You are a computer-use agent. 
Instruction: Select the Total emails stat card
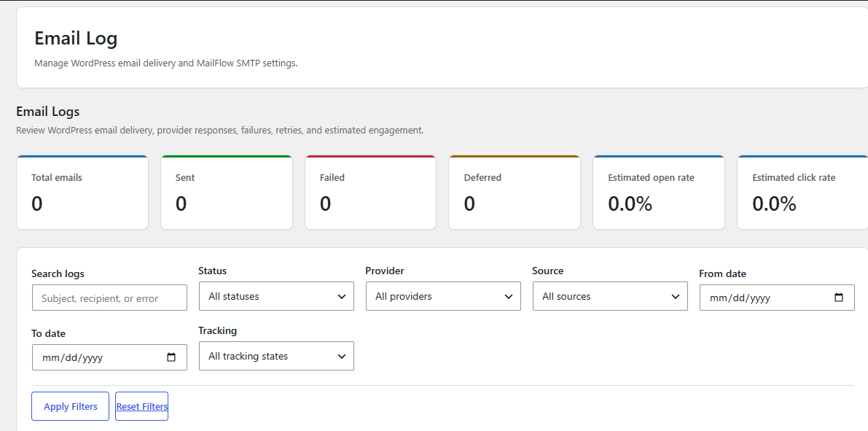(x=82, y=193)
